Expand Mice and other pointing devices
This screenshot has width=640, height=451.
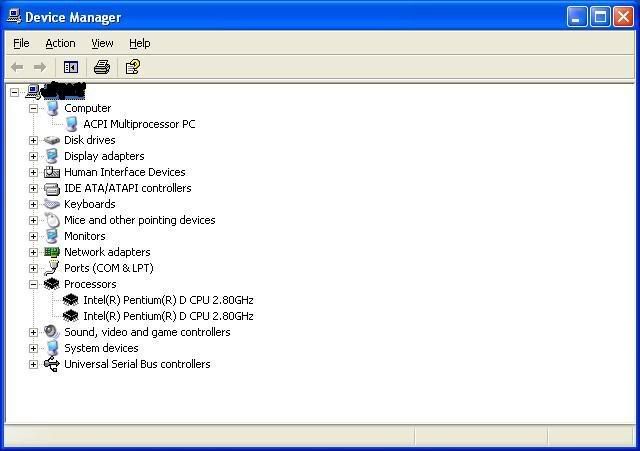click(33, 220)
